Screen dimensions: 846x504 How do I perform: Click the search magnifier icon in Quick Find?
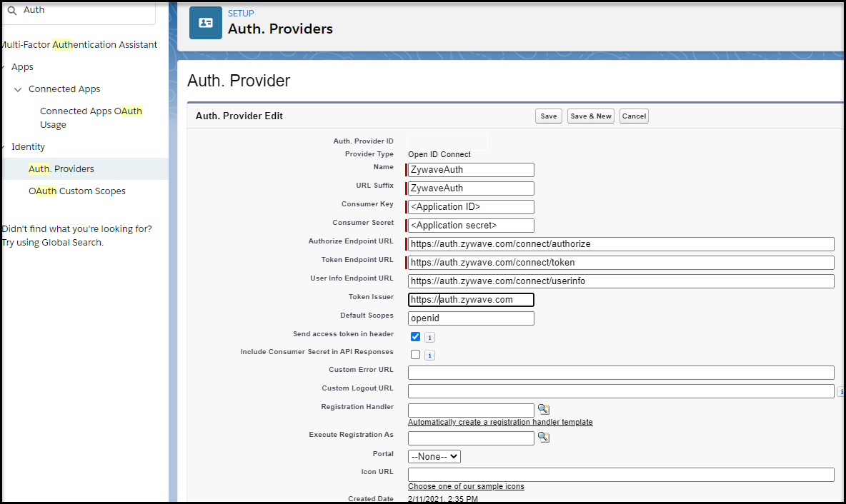click(x=12, y=10)
